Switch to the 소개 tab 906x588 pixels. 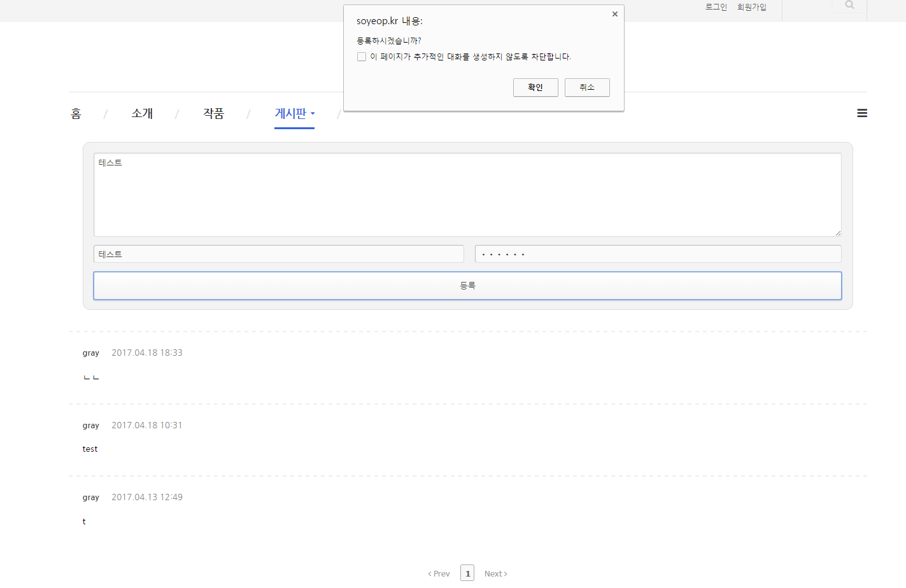pyautogui.click(x=142, y=113)
